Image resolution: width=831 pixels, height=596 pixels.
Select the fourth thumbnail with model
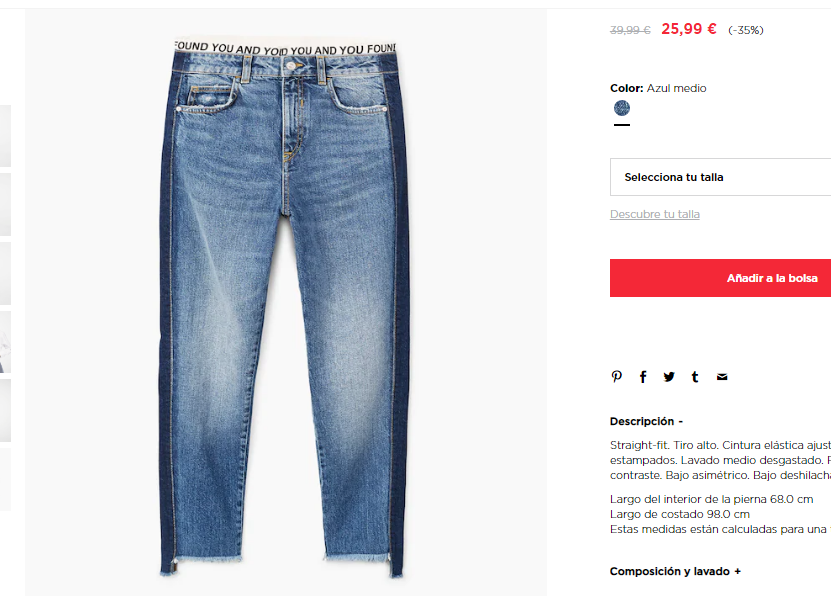coord(5,342)
